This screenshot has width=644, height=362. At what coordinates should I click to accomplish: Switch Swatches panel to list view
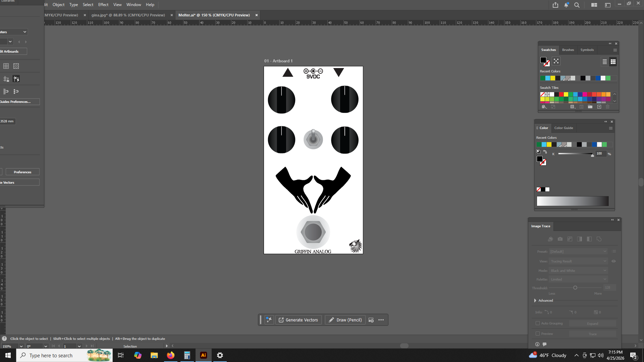604,62
